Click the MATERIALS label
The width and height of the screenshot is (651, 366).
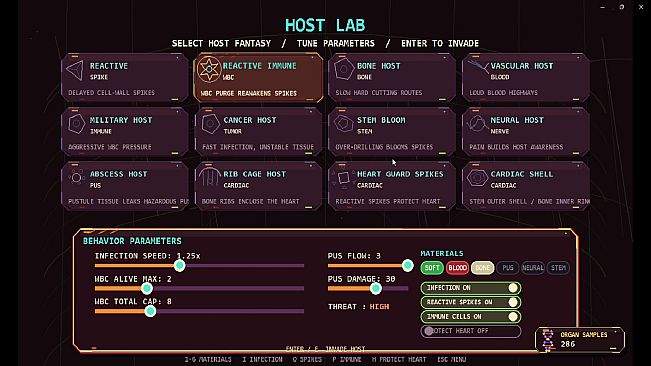point(442,254)
